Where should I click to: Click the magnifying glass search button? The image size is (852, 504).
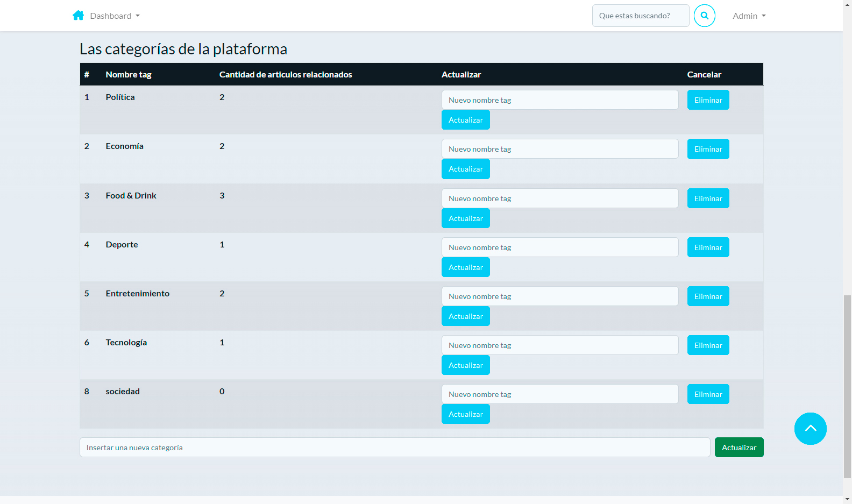pyautogui.click(x=704, y=16)
